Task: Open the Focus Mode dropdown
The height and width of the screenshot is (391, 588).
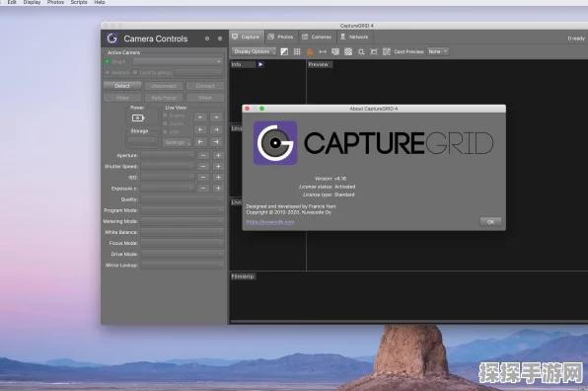Action: click(x=183, y=243)
